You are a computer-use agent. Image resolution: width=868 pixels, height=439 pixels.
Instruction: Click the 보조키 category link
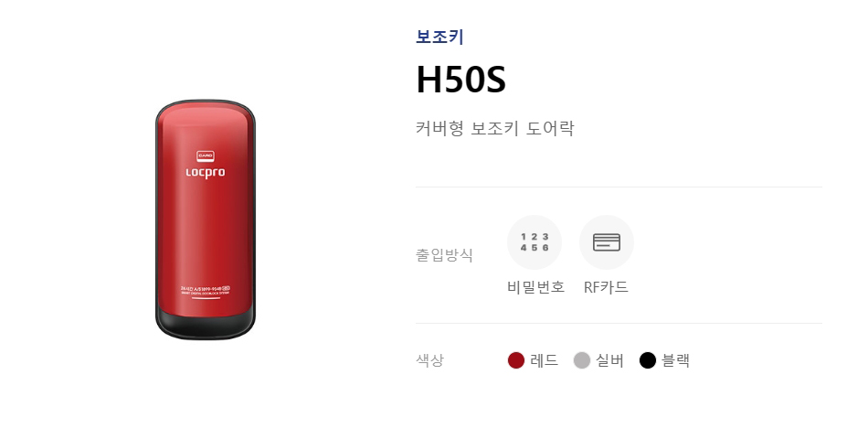(x=439, y=37)
